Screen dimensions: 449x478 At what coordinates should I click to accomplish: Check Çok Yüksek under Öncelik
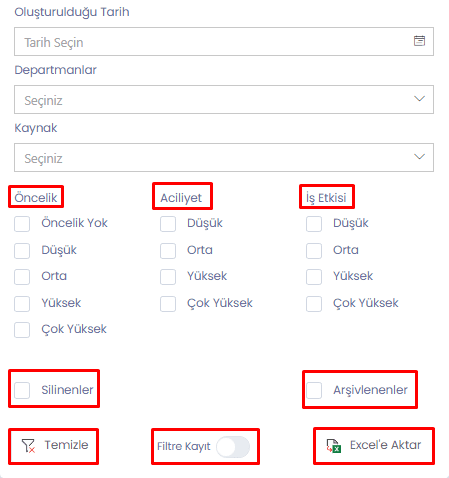click(22, 330)
